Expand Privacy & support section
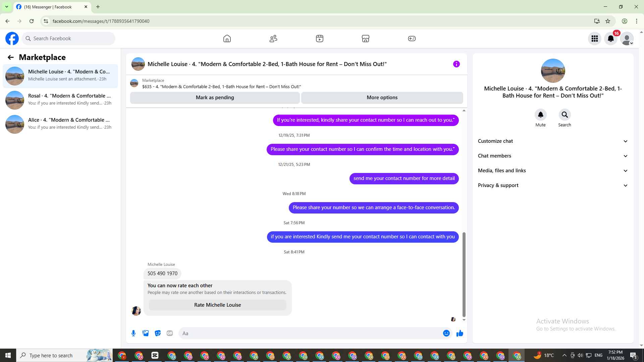The image size is (644, 362). (552, 185)
